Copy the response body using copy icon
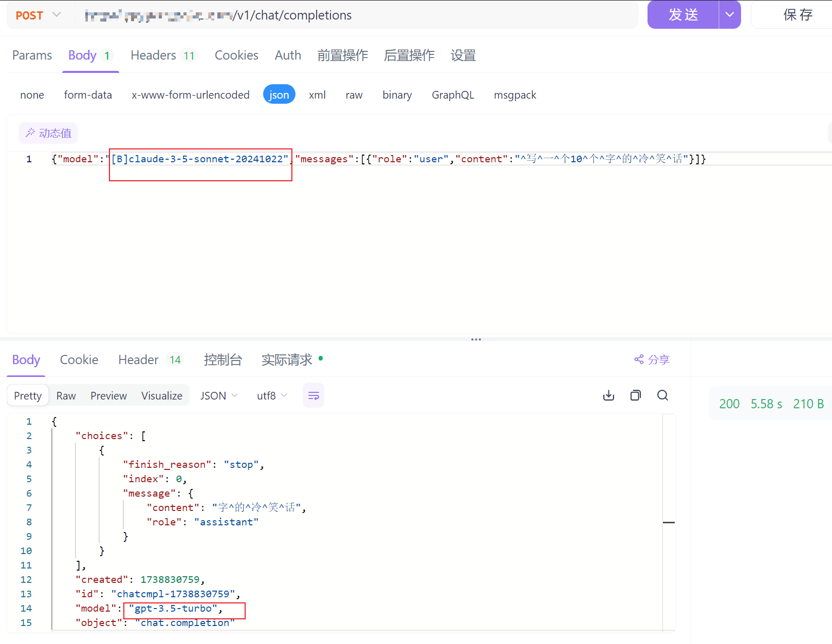This screenshot has height=644, width=832. coord(636,395)
